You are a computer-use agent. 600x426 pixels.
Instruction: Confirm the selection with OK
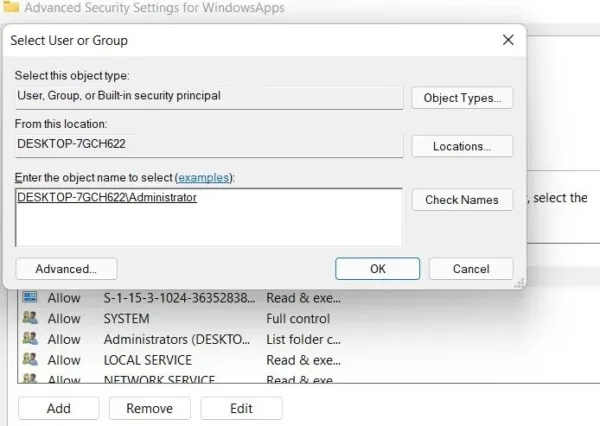click(377, 269)
